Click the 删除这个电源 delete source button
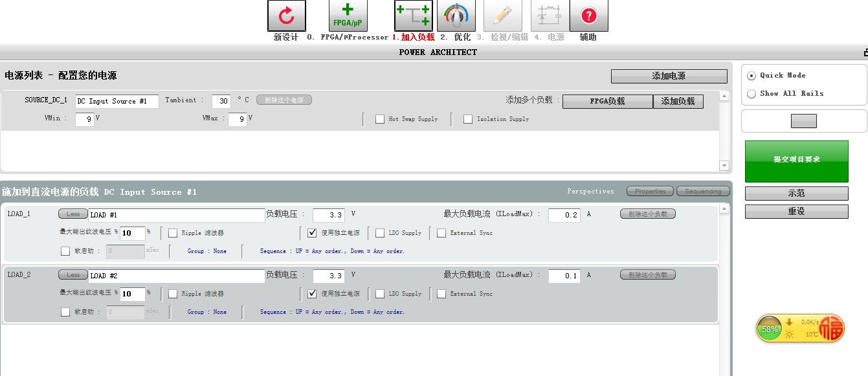Image resolution: width=868 pixels, height=376 pixels. click(284, 100)
